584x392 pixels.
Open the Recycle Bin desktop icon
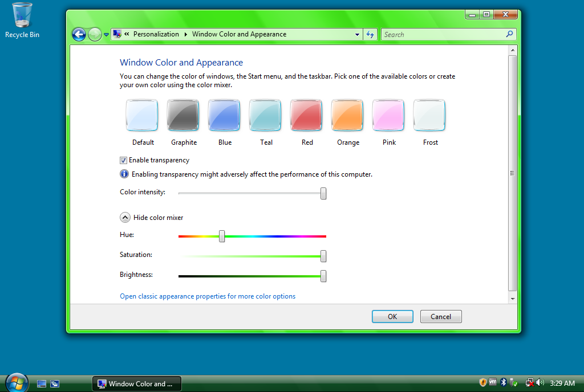tap(22, 21)
